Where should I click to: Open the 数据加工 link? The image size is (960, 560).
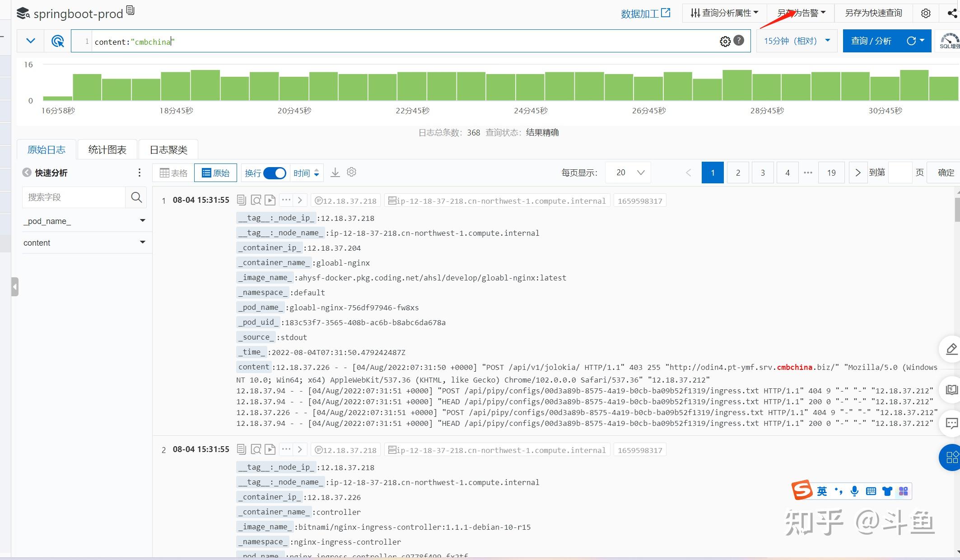click(x=645, y=14)
